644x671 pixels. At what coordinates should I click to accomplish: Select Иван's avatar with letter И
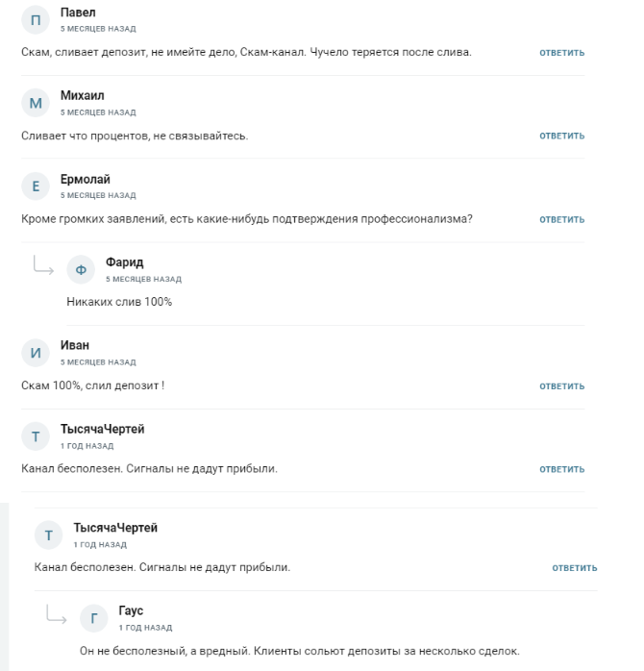coord(36,353)
